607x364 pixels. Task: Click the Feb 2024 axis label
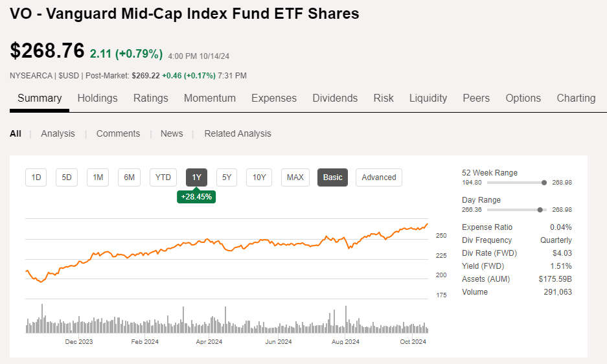144,342
